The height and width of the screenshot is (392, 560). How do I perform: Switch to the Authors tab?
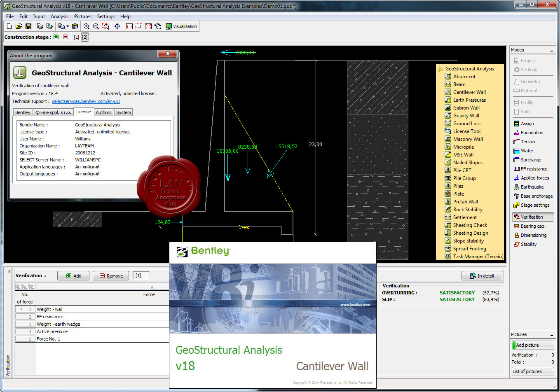103,112
